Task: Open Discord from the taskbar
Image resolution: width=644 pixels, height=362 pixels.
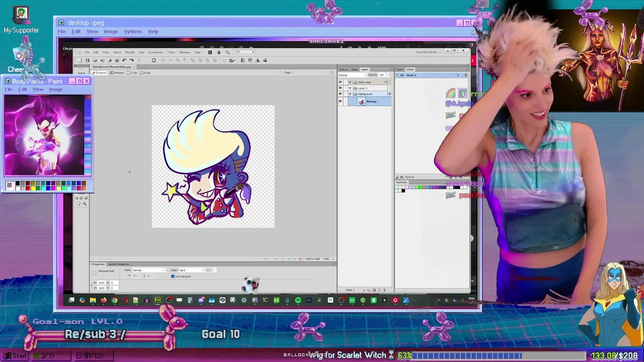Action: click(201, 300)
